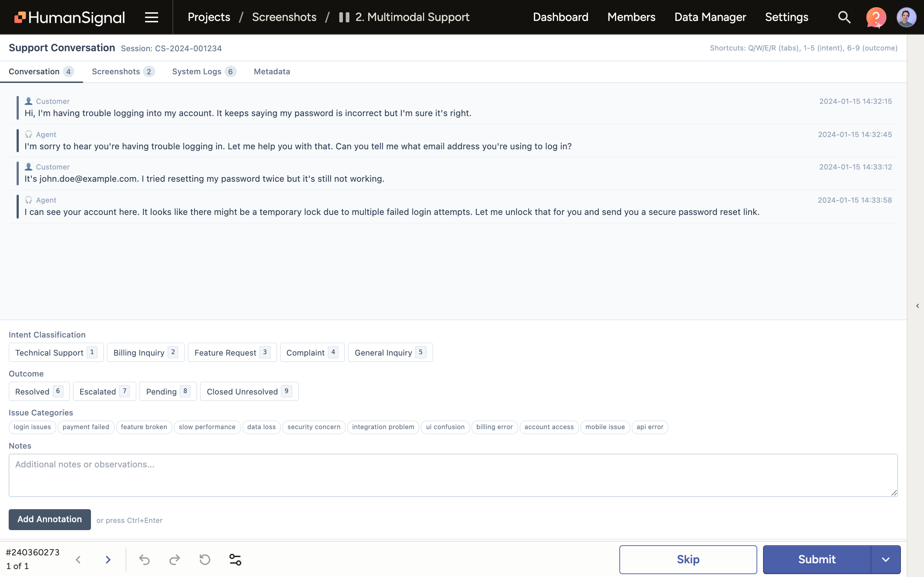Open the hamburger menu
The image size is (924, 577).
pos(151,17)
